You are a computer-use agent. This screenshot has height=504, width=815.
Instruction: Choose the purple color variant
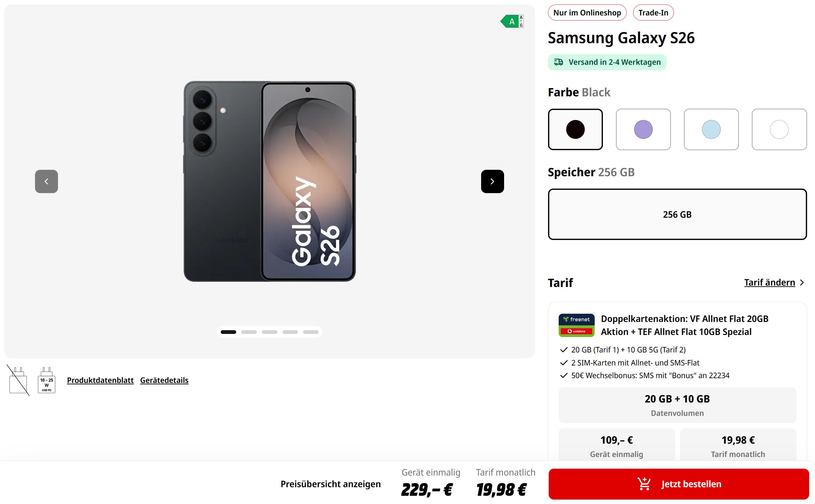coord(643,129)
